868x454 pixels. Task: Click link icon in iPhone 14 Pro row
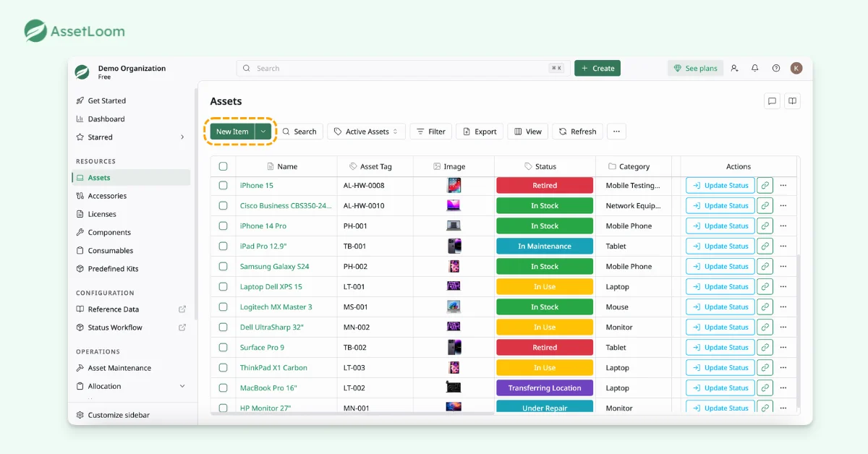tap(765, 226)
